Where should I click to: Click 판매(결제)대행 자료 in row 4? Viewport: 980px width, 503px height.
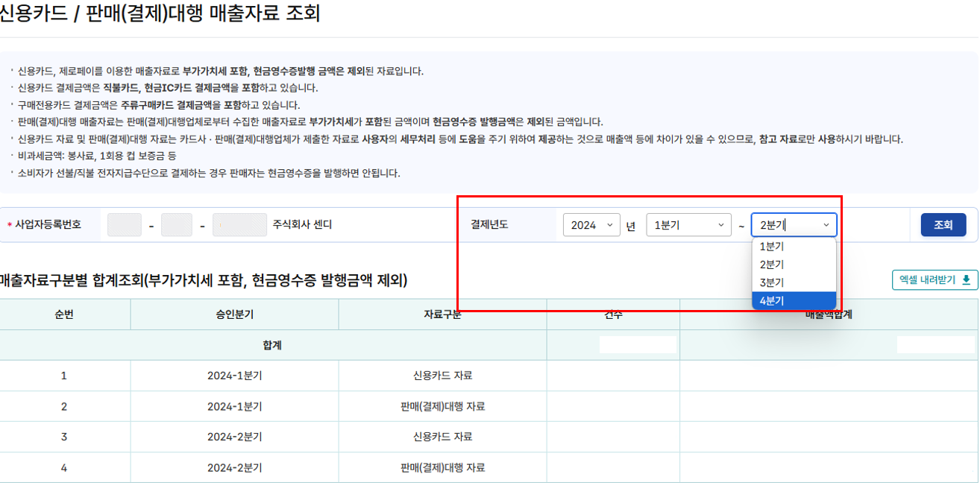pos(442,468)
